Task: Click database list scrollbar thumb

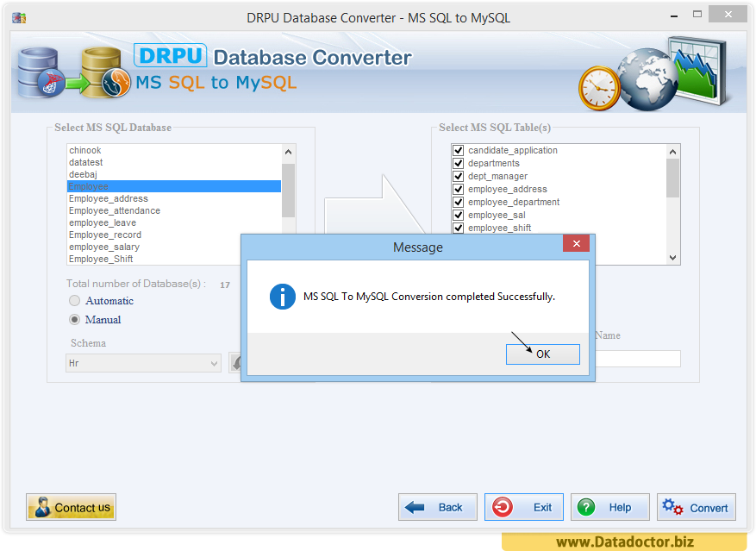Action: [x=288, y=191]
